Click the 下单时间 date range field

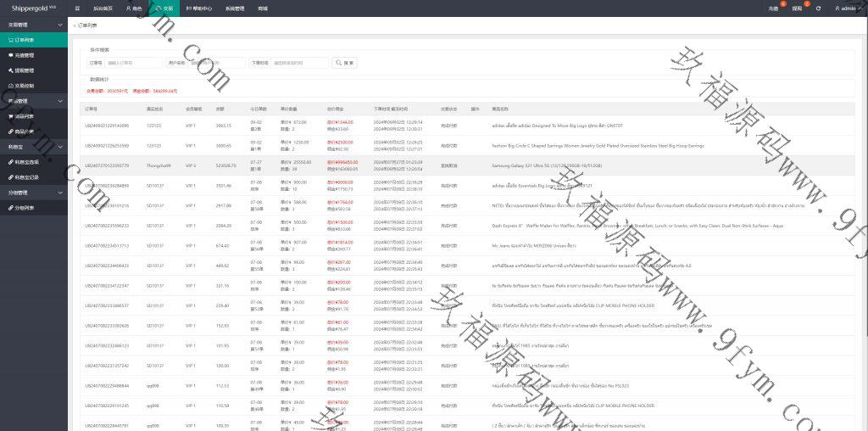pos(299,63)
